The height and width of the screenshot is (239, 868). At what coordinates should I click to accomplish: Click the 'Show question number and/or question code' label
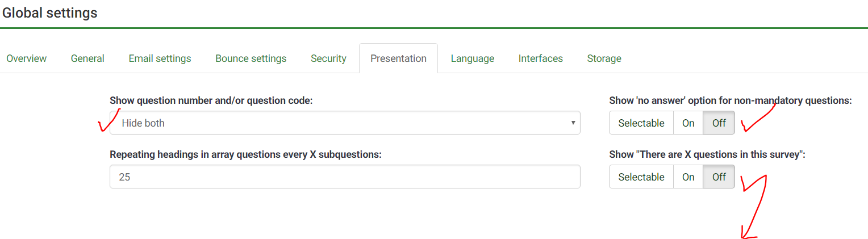pyautogui.click(x=211, y=100)
